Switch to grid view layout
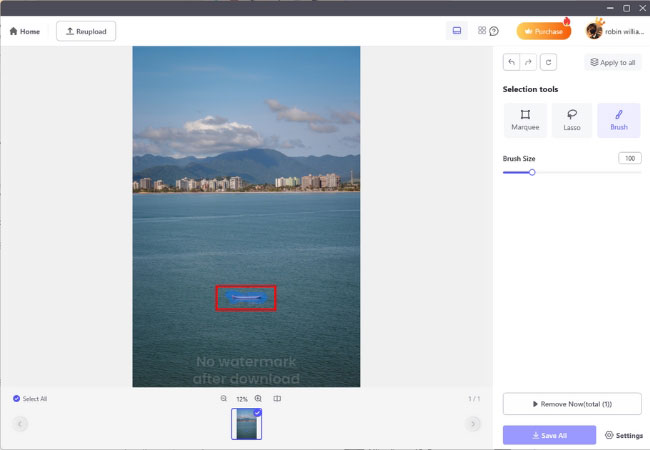 (x=481, y=31)
